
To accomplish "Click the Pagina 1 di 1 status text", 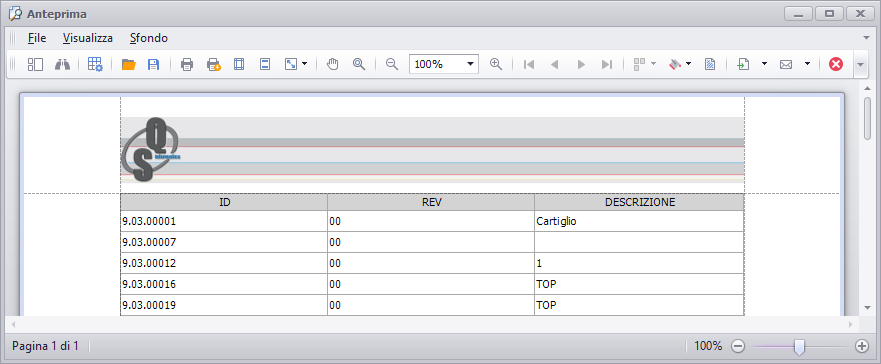I will coord(45,346).
